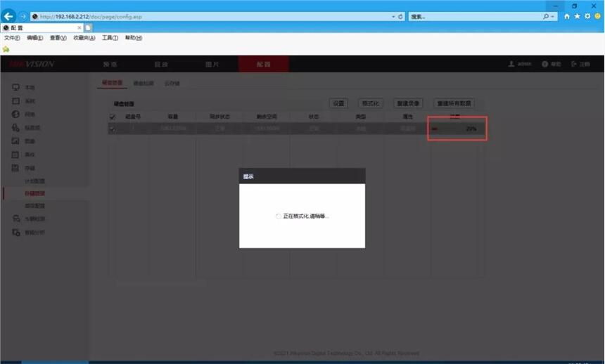Expand the address bar history dropdown arrow
Viewport: 605px width, 364px height.
coord(393,16)
